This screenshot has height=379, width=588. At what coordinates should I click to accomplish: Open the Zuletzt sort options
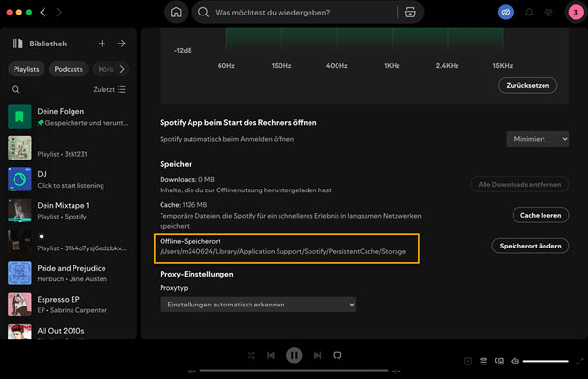tap(109, 89)
